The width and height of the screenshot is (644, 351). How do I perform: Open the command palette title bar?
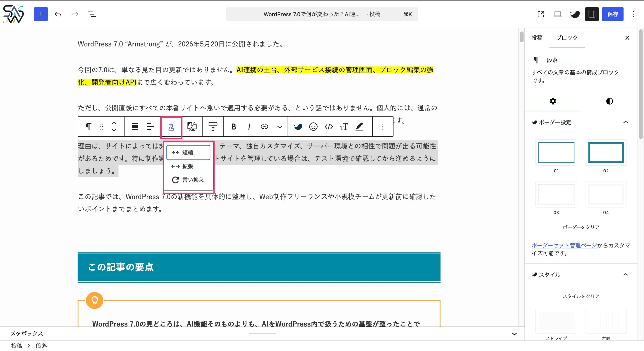click(x=322, y=14)
